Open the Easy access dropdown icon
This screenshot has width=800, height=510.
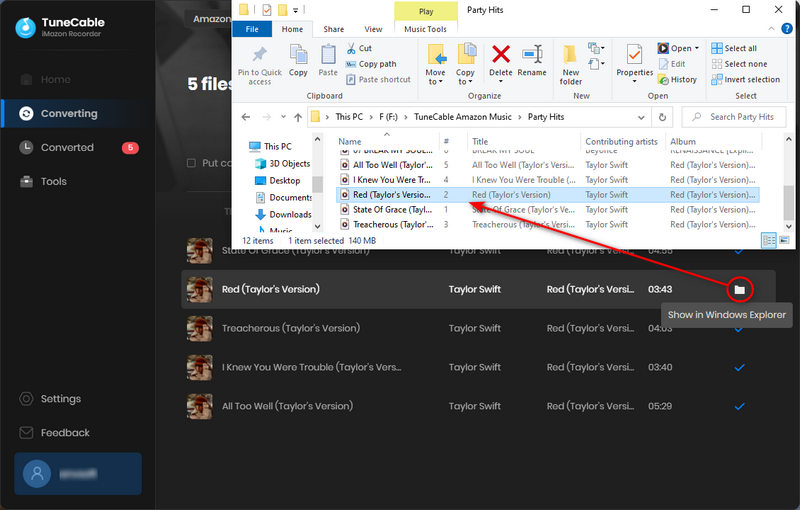pos(596,64)
